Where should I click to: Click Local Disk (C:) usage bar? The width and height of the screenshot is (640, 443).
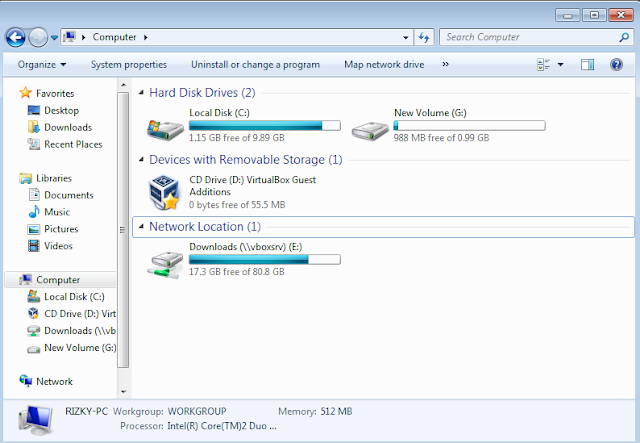[x=264, y=125]
